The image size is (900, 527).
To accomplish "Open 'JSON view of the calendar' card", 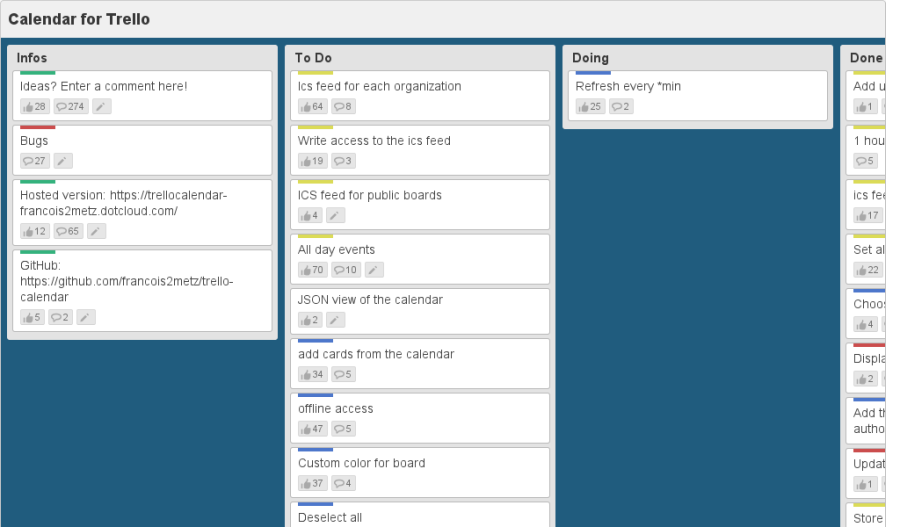I will coord(420,312).
